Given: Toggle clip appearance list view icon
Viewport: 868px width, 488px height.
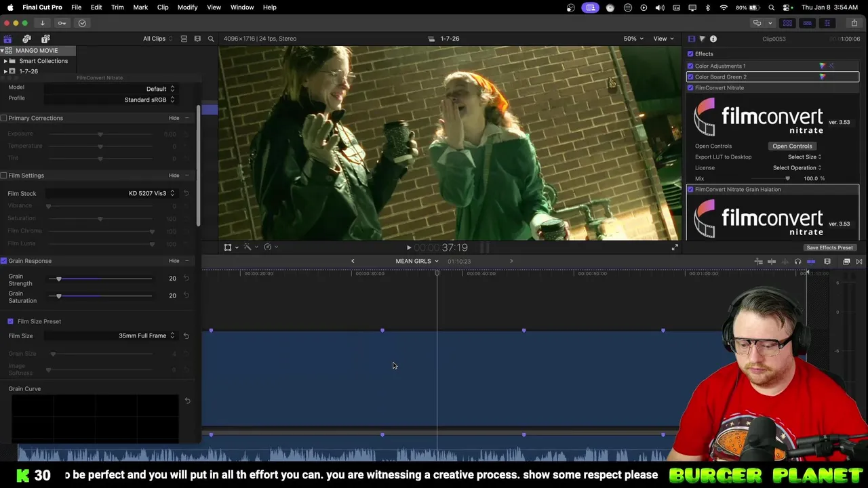Looking at the screenshot, I should click(x=184, y=39).
